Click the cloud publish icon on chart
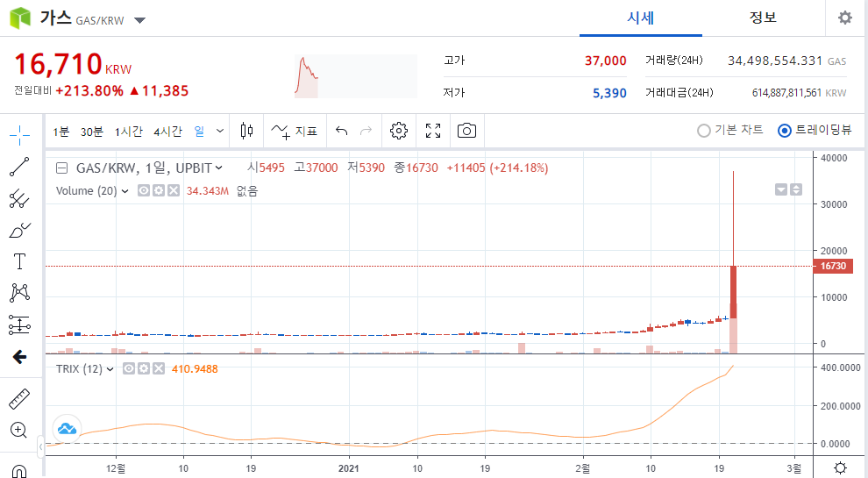This screenshot has width=868, height=478. click(67, 429)
